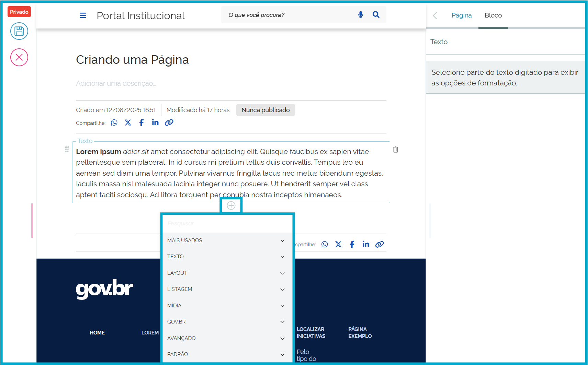The height and width of the screenshot is (365, 588).
Task: Click the cancel (X) icon below save
Action: click(x=19, y=57)
